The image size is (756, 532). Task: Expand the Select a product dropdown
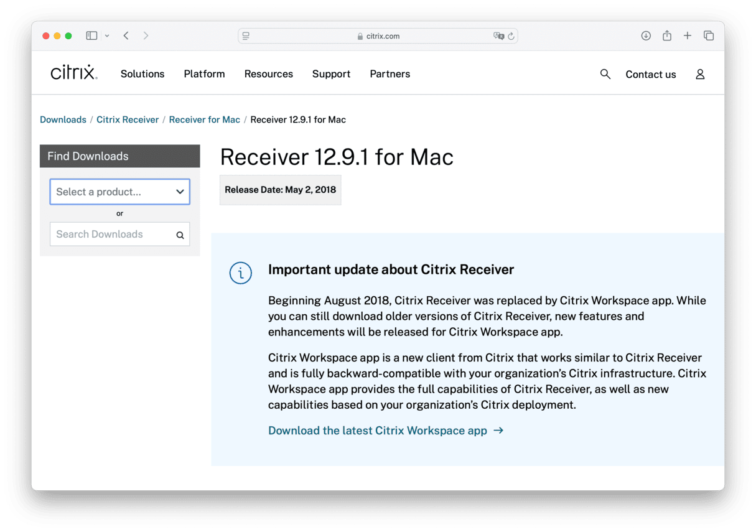(119, 192)
